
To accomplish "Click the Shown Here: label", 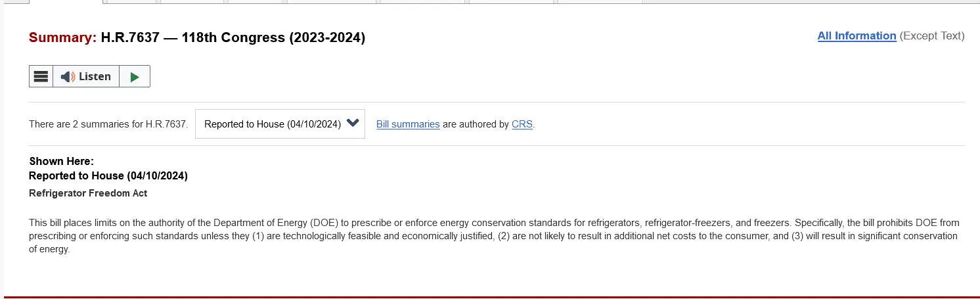I will 61,162.
